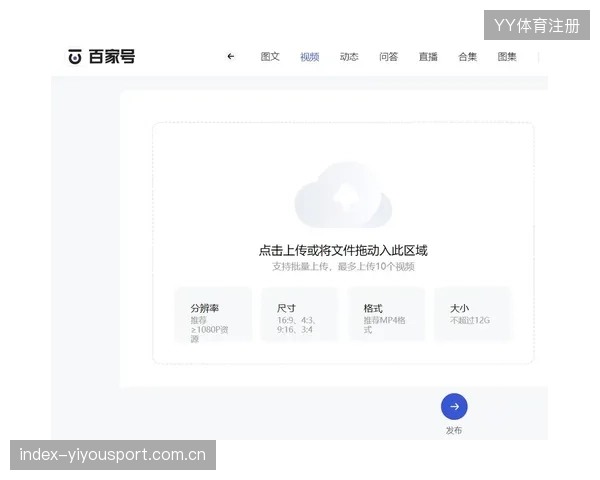Click the 支持批量上传 hint text

point(343,266)
